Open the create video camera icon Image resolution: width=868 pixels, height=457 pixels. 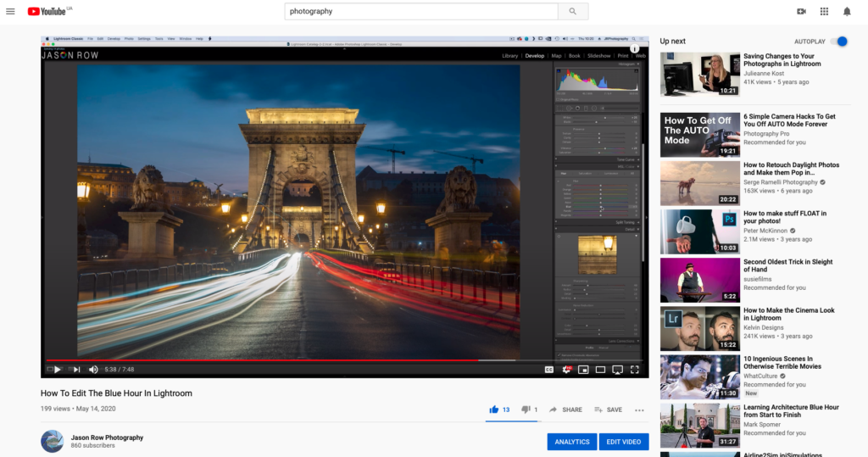[801, 11]
